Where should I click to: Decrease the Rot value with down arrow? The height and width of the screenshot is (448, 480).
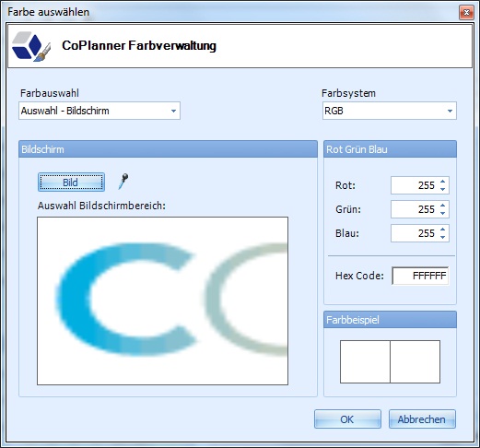[x=442, y=189]
